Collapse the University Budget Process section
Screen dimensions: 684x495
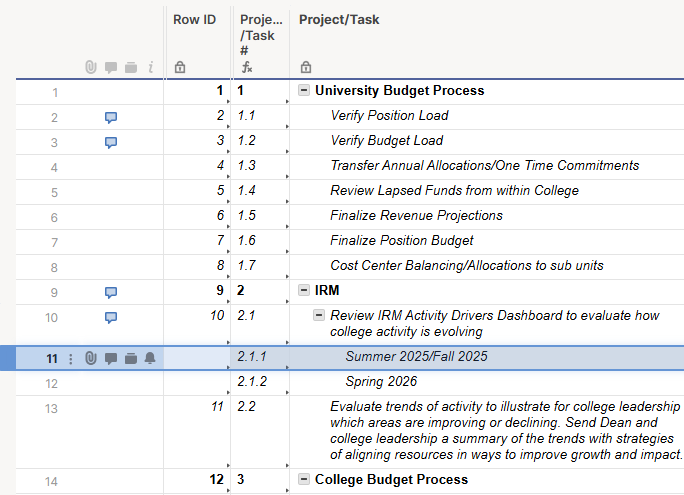pyautogui.click(x=304, y=91)
